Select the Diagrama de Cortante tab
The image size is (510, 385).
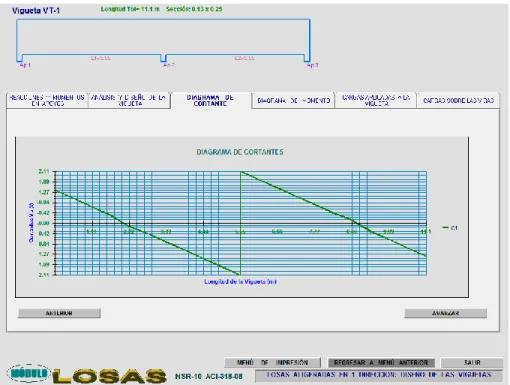tap(210, 100)
